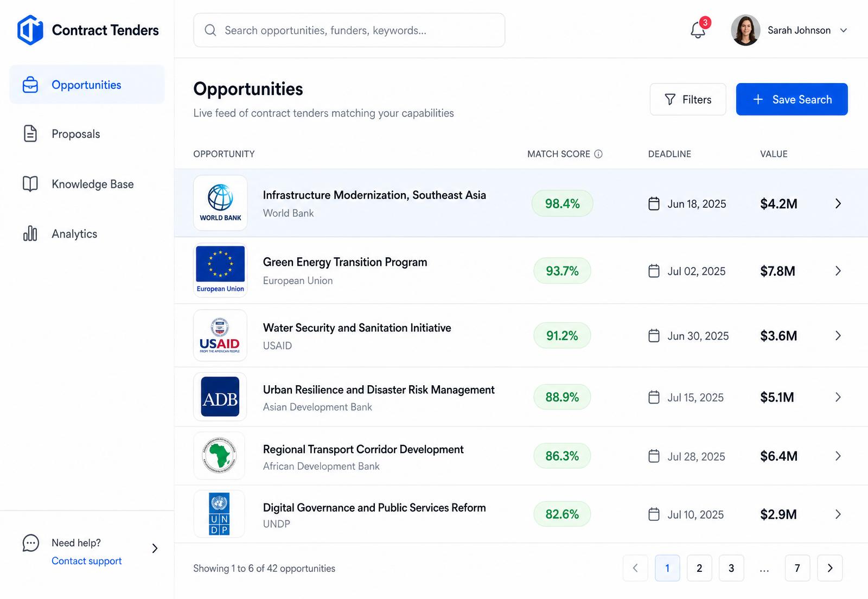This screenshot has height=599, width=868.
Task: Click the 93.7% match score badge
Action: click(563, 271)
